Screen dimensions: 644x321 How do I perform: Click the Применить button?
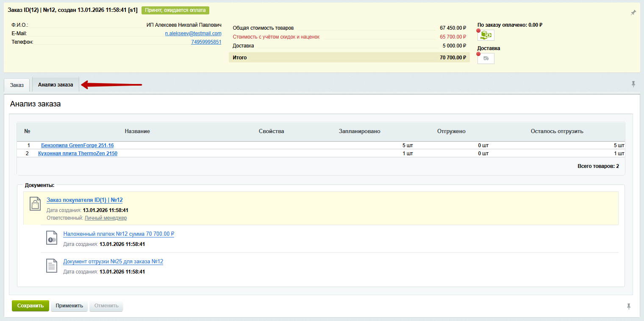[x=69, y=306]
